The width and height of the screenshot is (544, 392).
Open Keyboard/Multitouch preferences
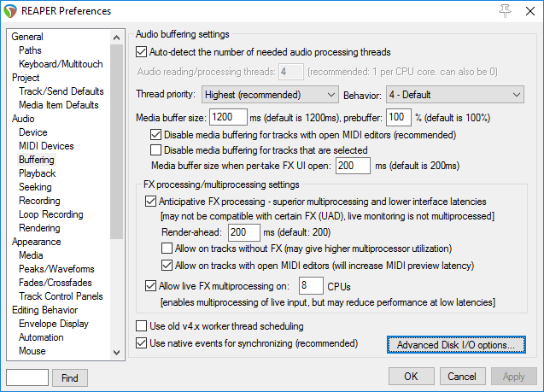(61, 64)
